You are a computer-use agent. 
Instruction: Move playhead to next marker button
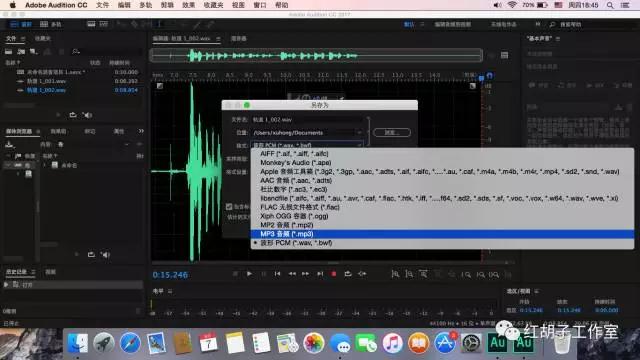click(x=320, y=274)
